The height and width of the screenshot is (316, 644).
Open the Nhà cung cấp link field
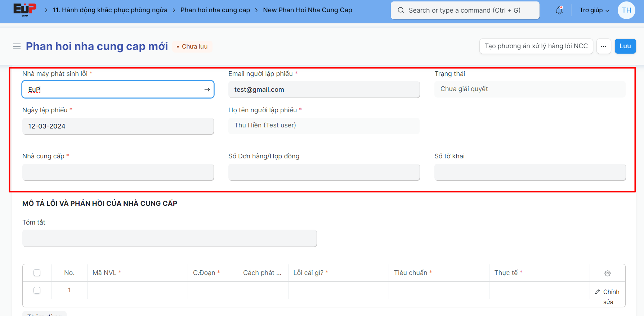click(118, 172)
